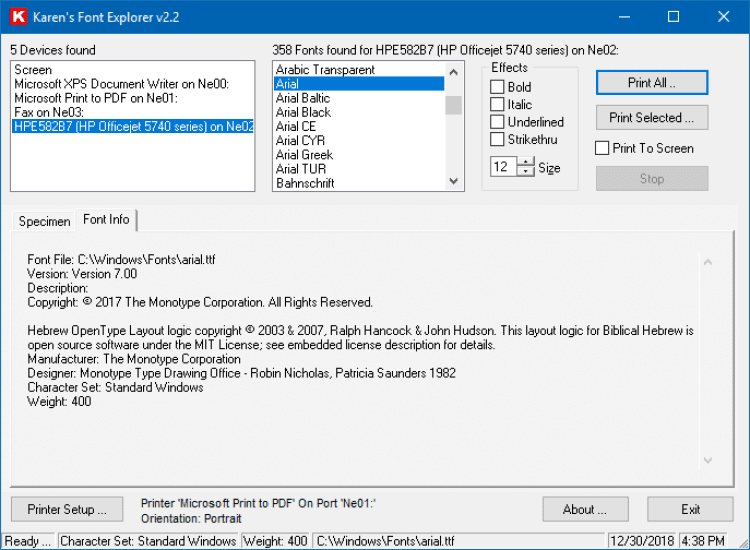Click the Exit button

click(690, 509)
